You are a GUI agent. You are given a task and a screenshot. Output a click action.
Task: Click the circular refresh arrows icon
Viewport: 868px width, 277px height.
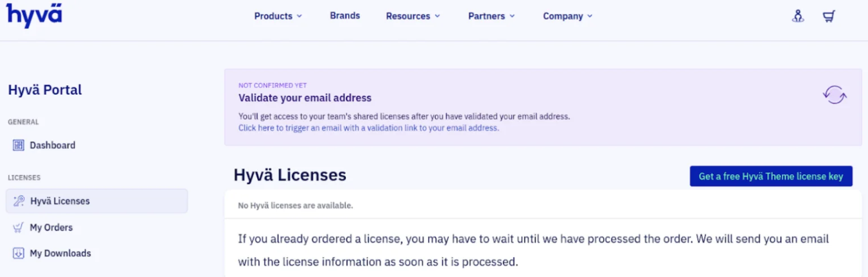[834, 95]
